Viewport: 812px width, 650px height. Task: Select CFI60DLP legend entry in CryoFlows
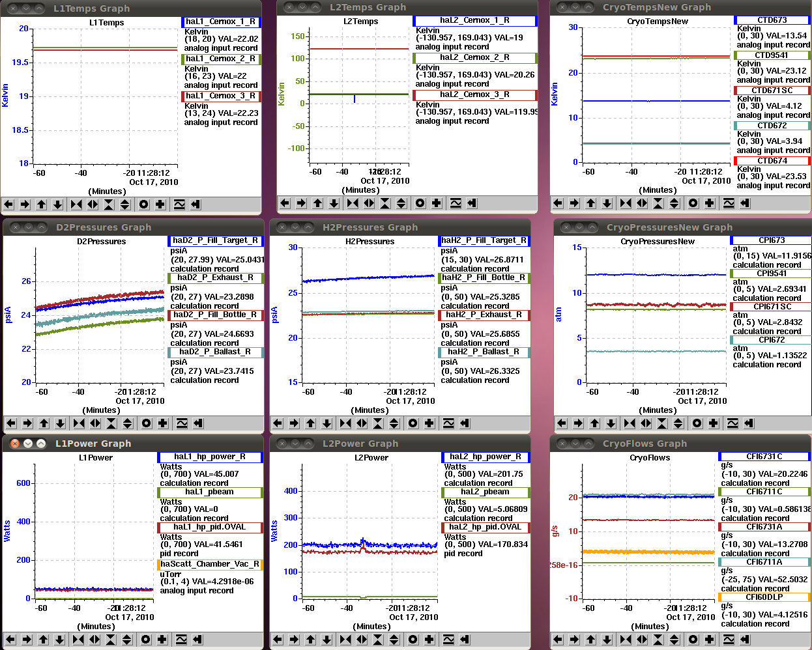pyautogui.click(x=764, y=597)
